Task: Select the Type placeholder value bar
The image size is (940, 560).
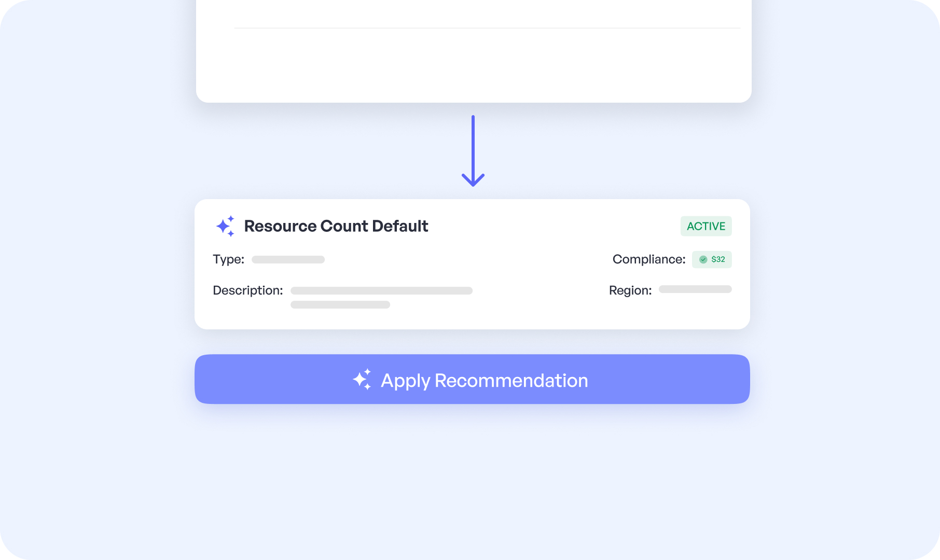Action: click(x=288, y=259)
